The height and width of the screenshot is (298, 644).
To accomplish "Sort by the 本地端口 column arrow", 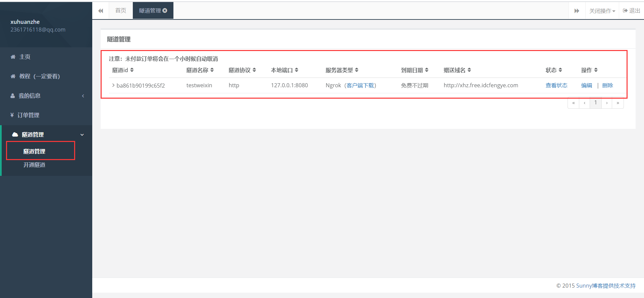I will tap(297, 70).
